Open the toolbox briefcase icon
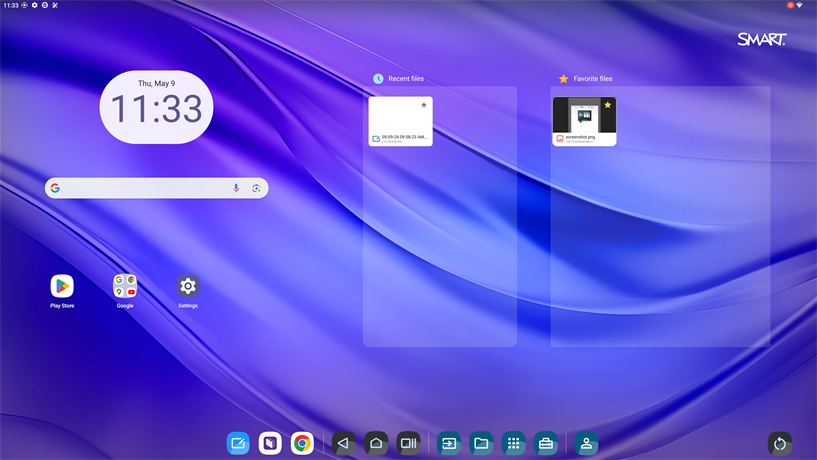This screenshot has height=460, width=817. (546, 443)
